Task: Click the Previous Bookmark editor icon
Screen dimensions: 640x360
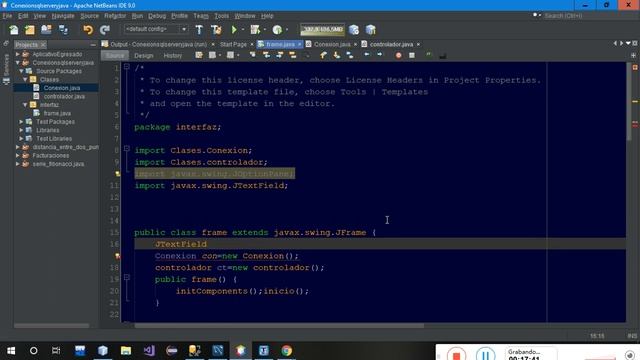Action: coord(323,55)
